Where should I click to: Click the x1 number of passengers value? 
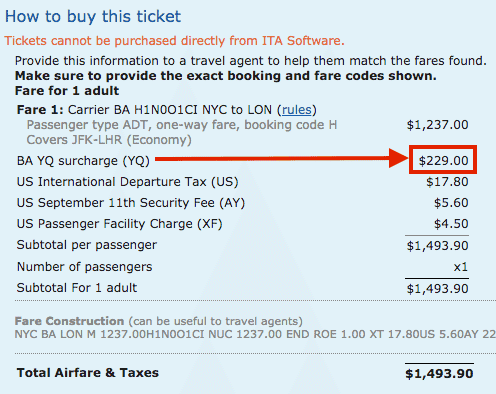point(461,267)
